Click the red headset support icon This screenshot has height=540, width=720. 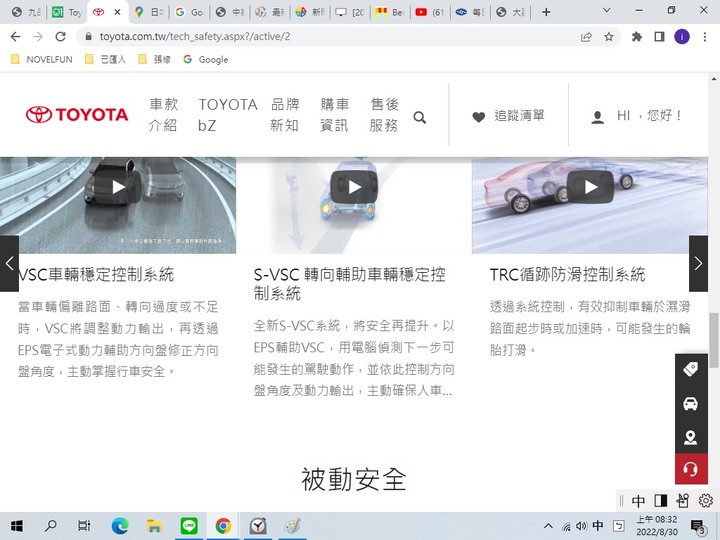coord(691,469)
